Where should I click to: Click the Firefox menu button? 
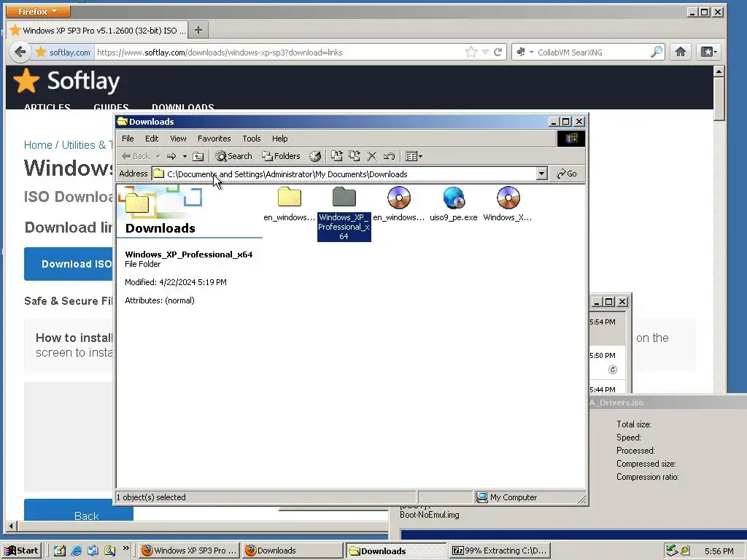point(38,11)
